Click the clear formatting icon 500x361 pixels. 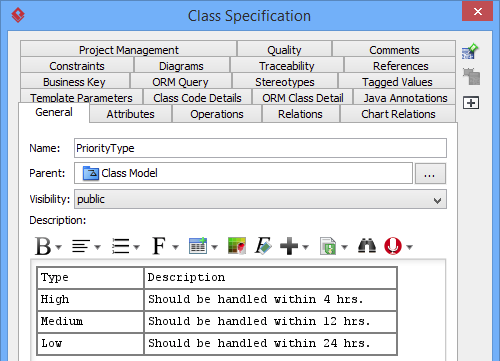(263, 246)
